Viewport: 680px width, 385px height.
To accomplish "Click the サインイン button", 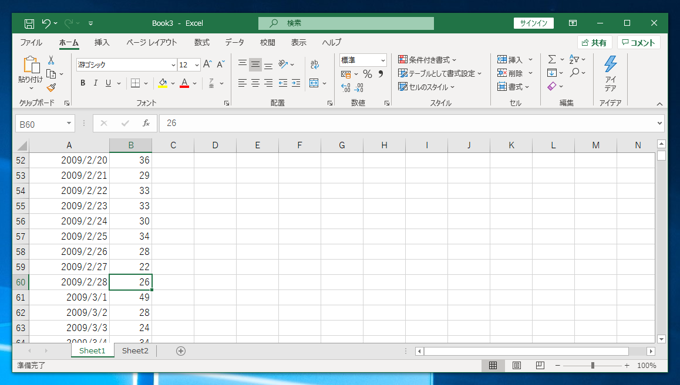I will click(x=533, y=23).
